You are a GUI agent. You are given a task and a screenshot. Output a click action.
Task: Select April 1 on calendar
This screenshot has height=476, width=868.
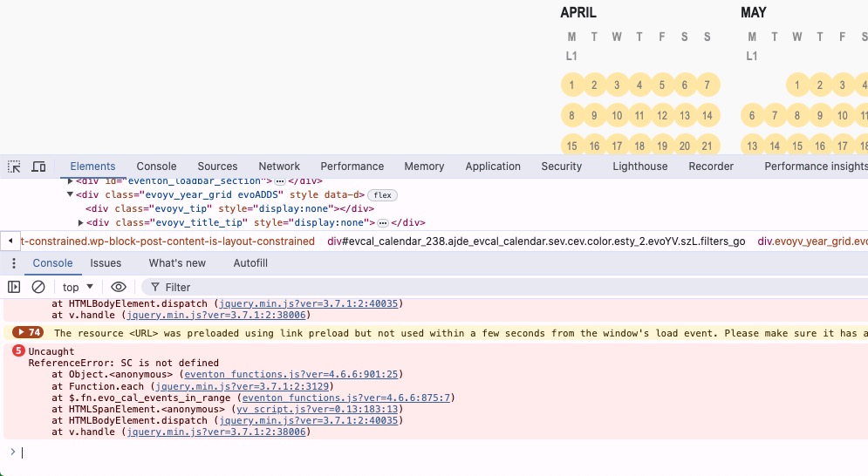coord(572,85)
